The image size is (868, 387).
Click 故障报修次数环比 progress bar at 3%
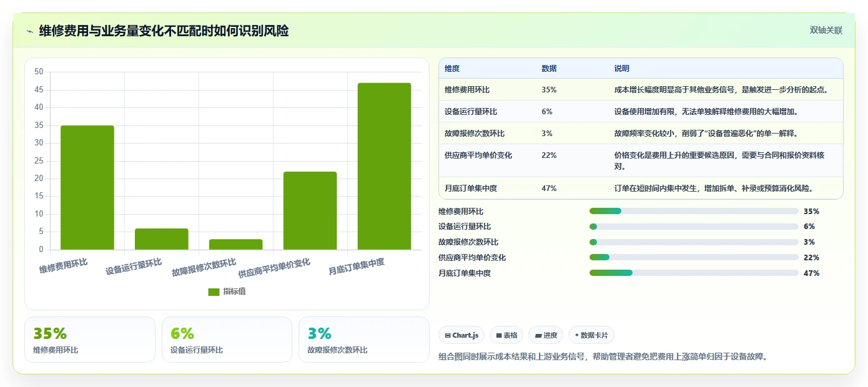tap(694, 242)
